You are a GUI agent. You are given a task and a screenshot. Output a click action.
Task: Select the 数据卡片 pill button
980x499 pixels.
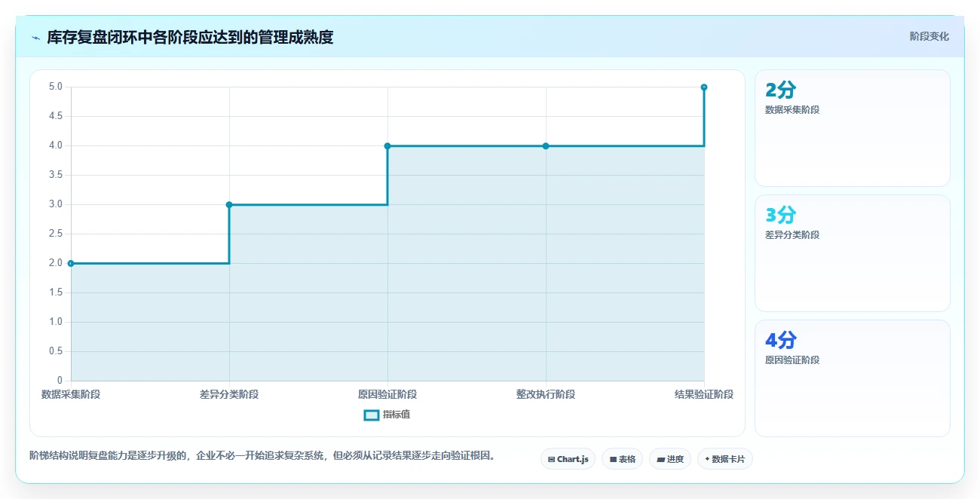click(725, 459)
